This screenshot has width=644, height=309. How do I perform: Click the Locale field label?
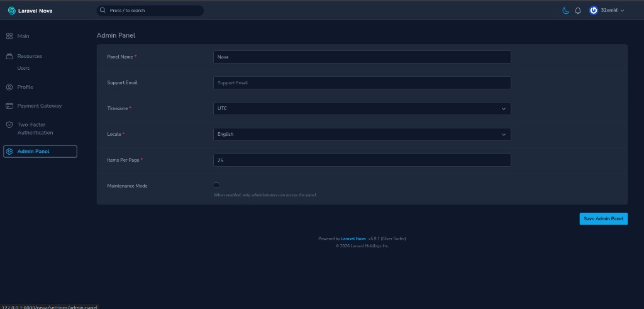tap(114, 135)
